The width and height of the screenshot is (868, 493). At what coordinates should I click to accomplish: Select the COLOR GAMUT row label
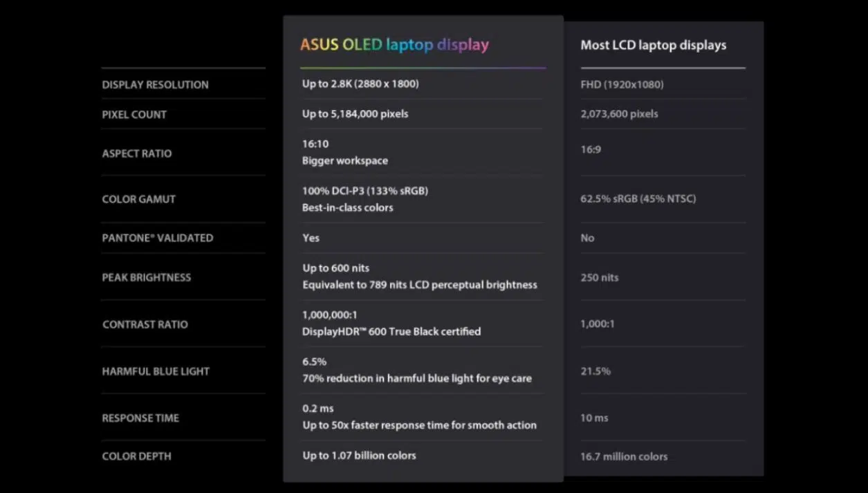click(138, 199)
